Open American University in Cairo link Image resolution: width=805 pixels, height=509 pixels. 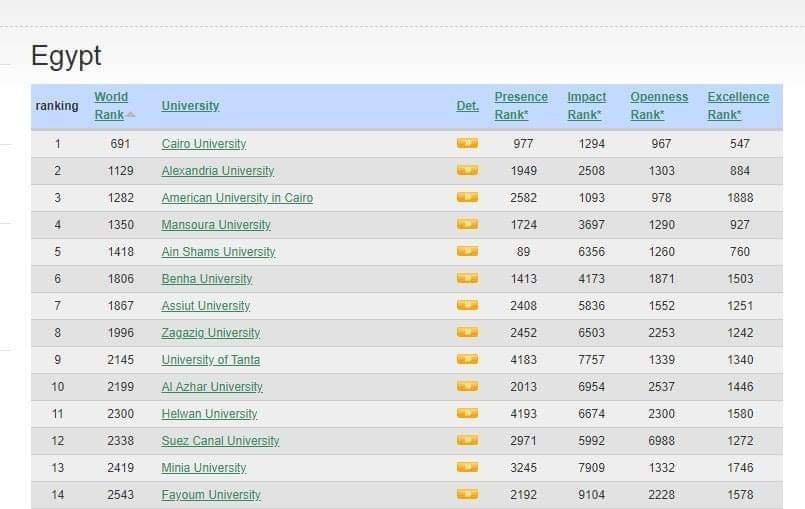237,198
